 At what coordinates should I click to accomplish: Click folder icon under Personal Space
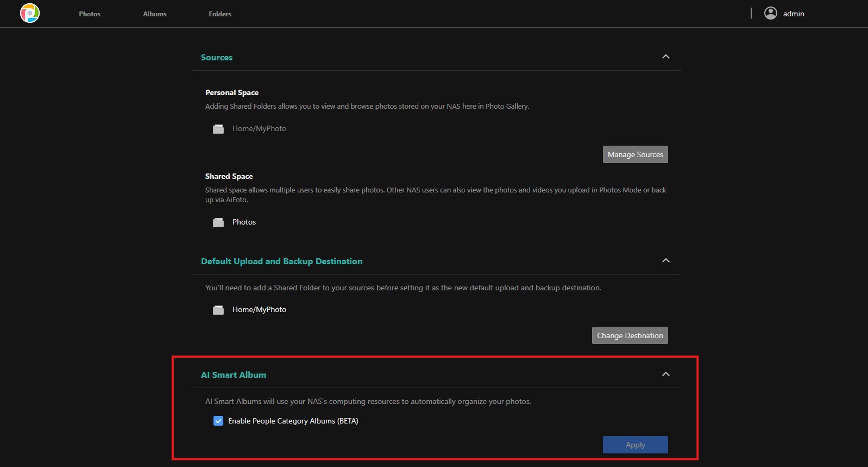218,129
